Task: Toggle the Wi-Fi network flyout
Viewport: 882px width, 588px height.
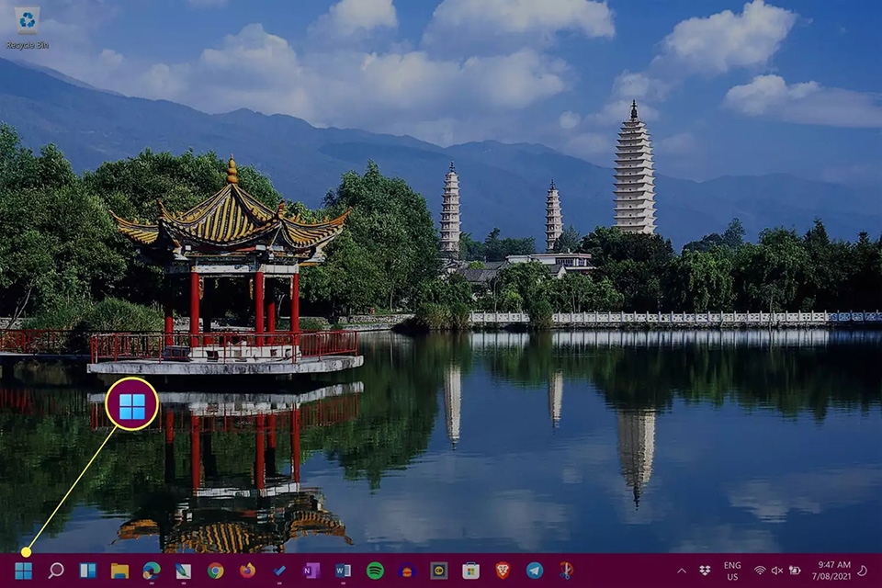Action: [x=760, y=571]
